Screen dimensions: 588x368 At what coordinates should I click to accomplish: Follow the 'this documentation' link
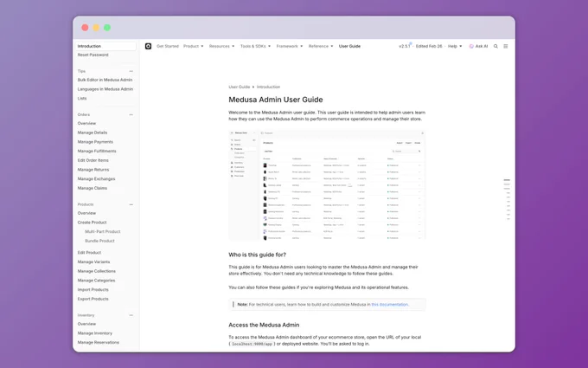pos(390,305)
